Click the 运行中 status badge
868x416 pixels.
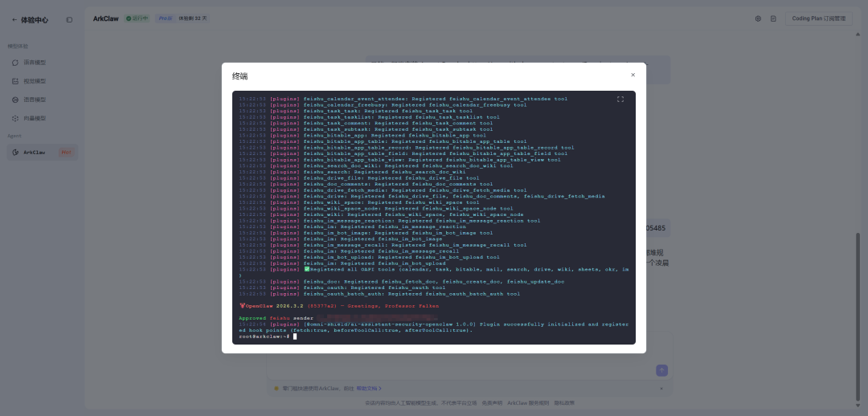click(137, 18)
